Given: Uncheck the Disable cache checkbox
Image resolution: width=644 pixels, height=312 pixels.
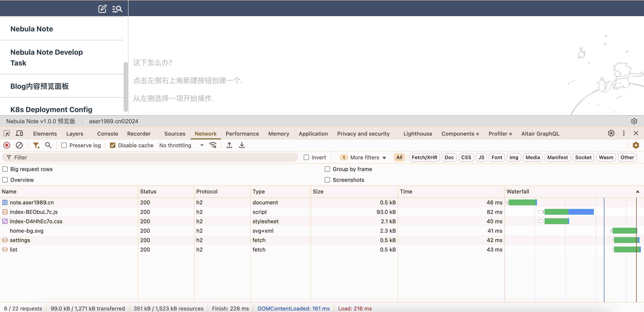Looking at the screenshot, I should [113, 145].
